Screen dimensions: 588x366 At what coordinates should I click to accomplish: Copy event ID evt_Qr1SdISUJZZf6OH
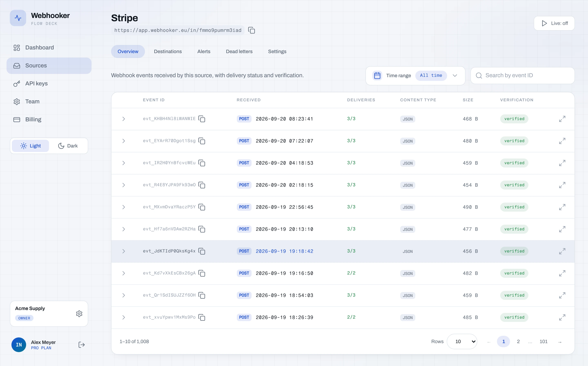[x=202, y=295]
